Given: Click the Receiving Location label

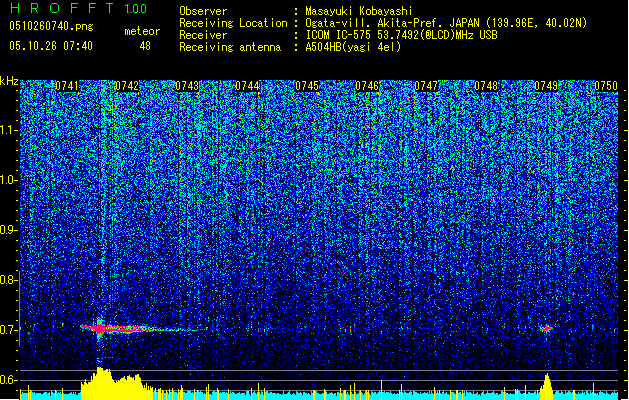Looking at the screenshot, I should point(233,23).
